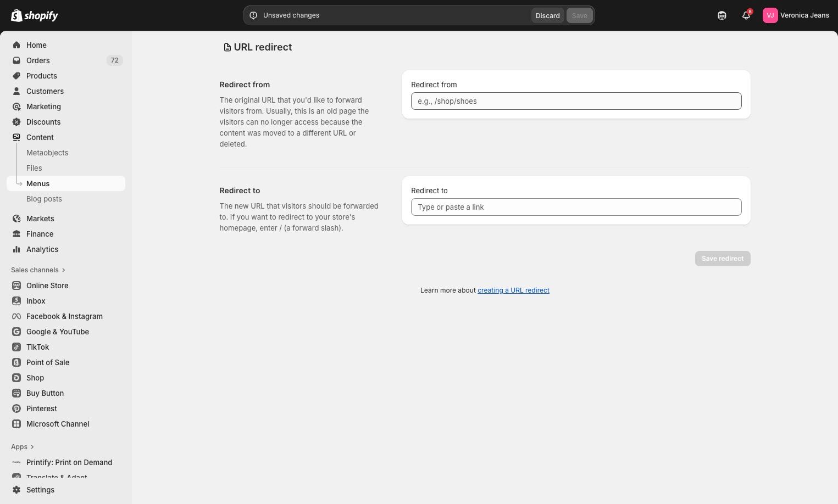Screen dimensions: 838x504
Task: Focus the Redirect from input field
Action: click(576, 101)
